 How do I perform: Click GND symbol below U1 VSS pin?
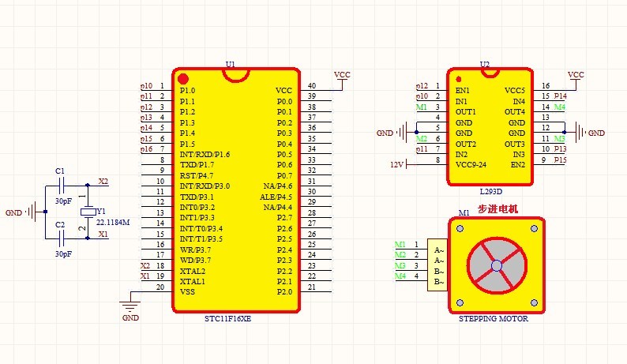pyautogui.click(x=130, y=305)
